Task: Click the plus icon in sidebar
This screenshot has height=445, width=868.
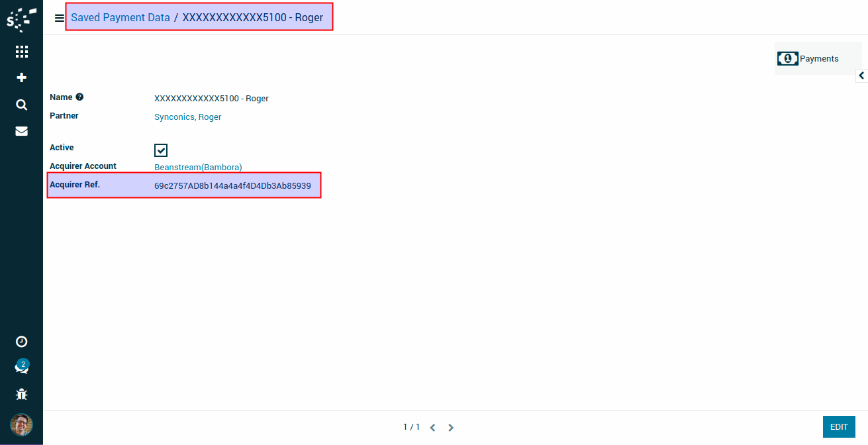Action: pyautogui.click(x=21, y=78)
